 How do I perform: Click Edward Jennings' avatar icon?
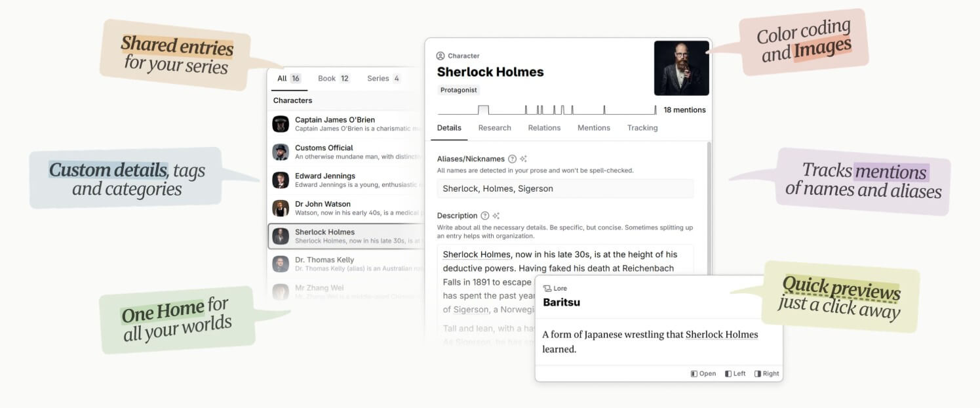[x=281, y=180]
